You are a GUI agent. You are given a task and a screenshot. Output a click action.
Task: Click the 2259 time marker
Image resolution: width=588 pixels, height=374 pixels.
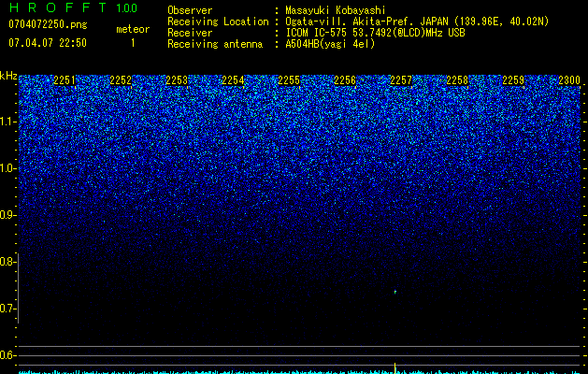click(x=513, y=80)
